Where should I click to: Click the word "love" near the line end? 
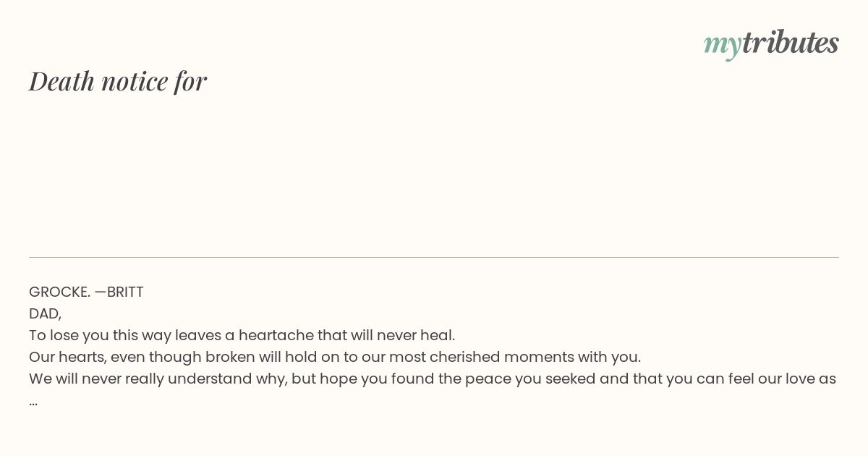coord(797,379)
